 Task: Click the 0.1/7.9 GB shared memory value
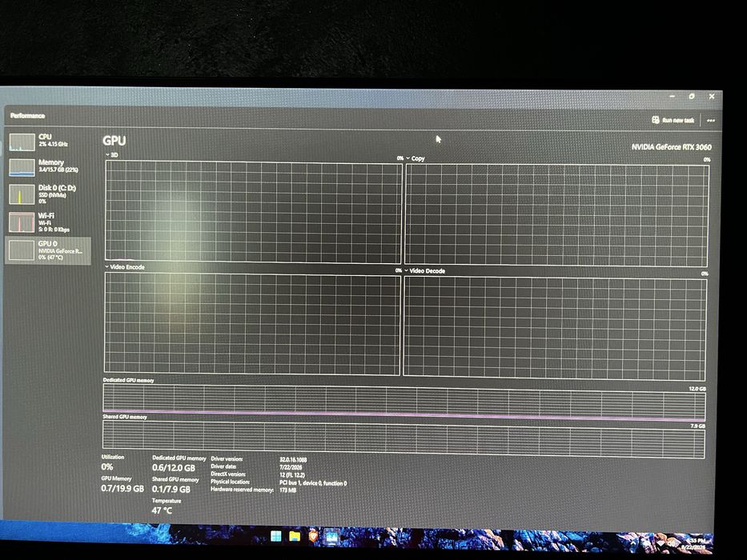171,489
